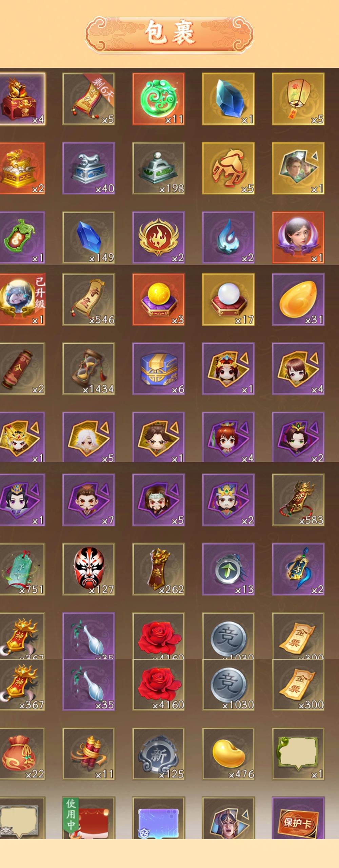
Task: Tap the amber egg item x31
Action: coord(298,299)
